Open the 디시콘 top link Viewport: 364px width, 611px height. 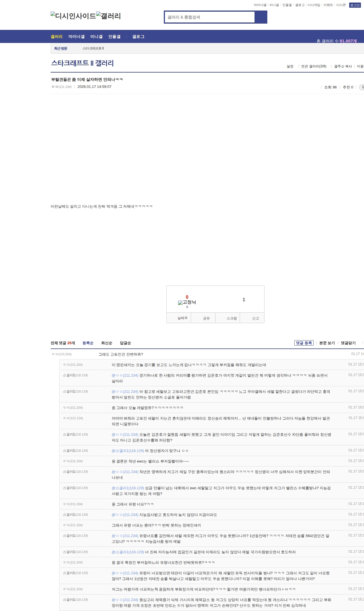(341, 5)
